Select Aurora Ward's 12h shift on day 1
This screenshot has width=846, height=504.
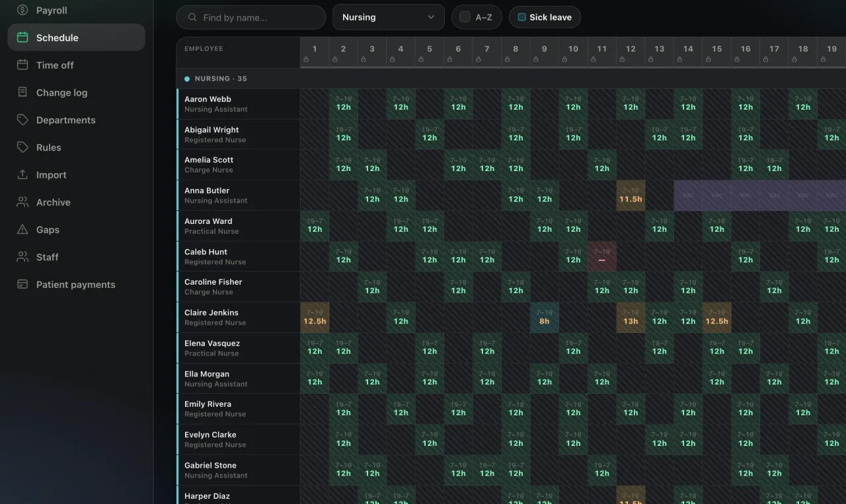click(x=315, y=226)
